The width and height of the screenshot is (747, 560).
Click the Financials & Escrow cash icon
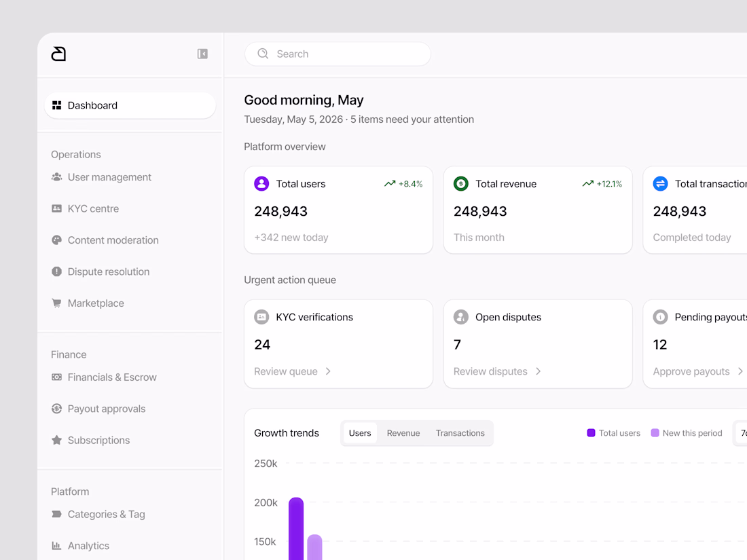pos(56,377)
